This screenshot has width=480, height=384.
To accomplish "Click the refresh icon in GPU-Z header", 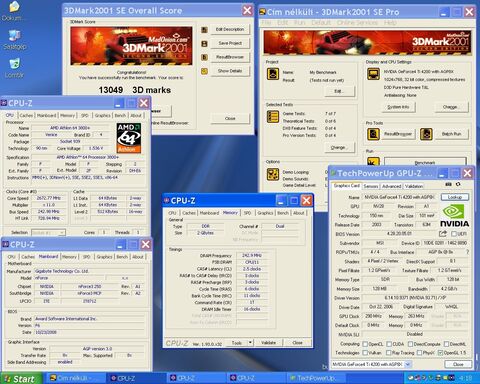I will coord(458,184).
